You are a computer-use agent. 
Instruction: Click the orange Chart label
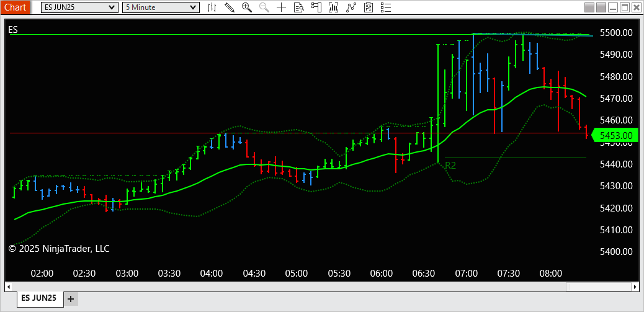[15, 7]
